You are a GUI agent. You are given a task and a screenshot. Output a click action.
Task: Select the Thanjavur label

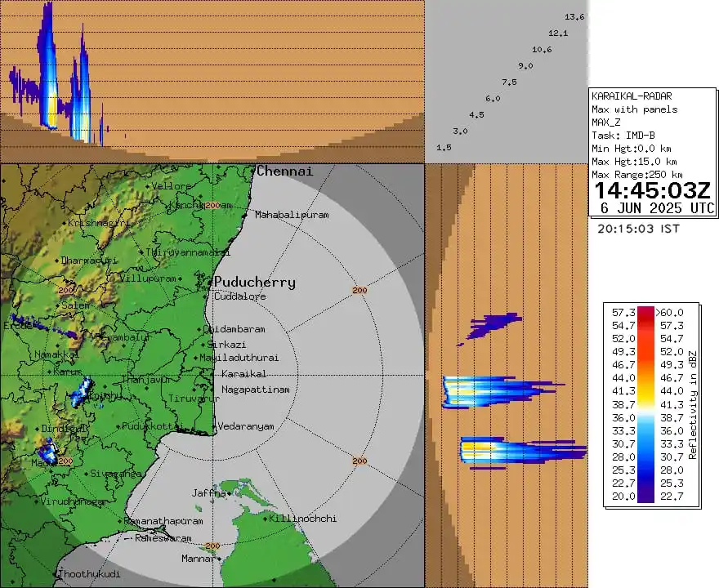coord(145,380)
